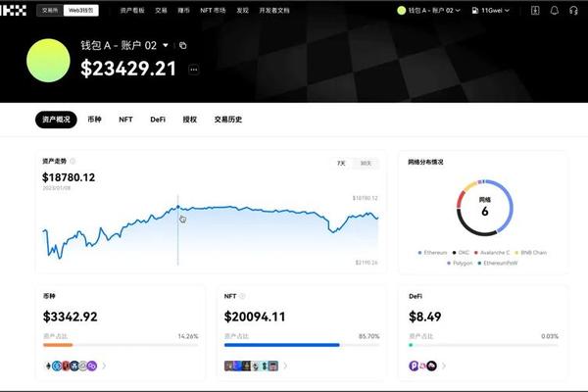The image size is (588, 392).
Task: Click the download icon in header
Action: point(535,11)
